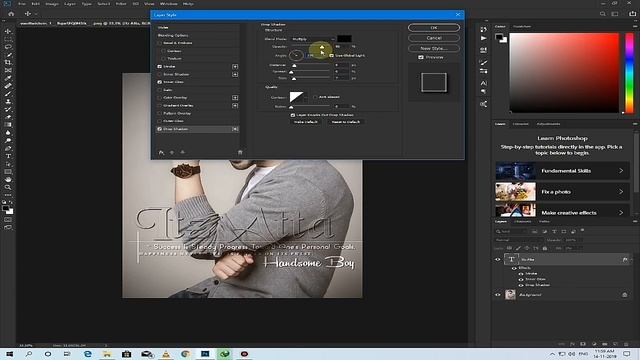Click the add layer mask icon in Layers footer
This screenshot has height=360, width=640.
[x=583, y=344]
